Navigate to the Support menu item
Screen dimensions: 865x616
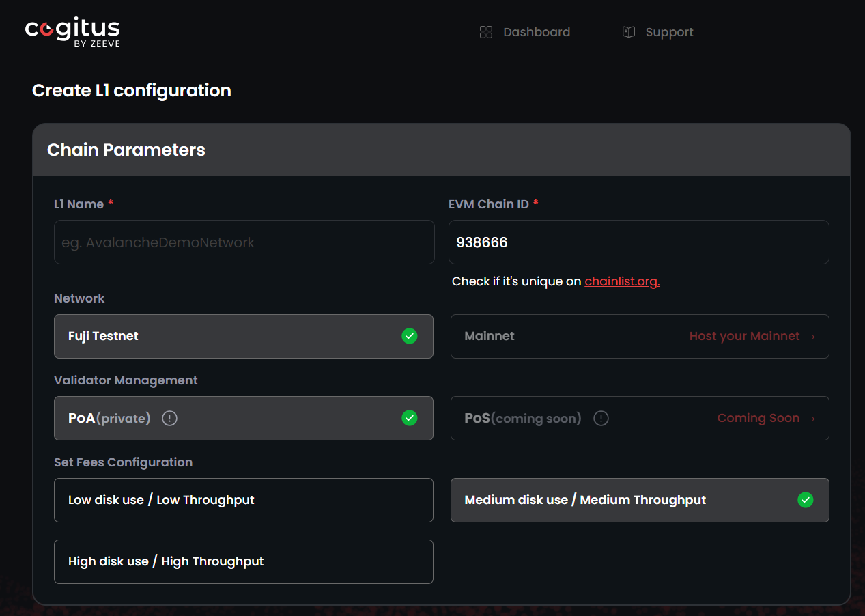coord(669,31)
